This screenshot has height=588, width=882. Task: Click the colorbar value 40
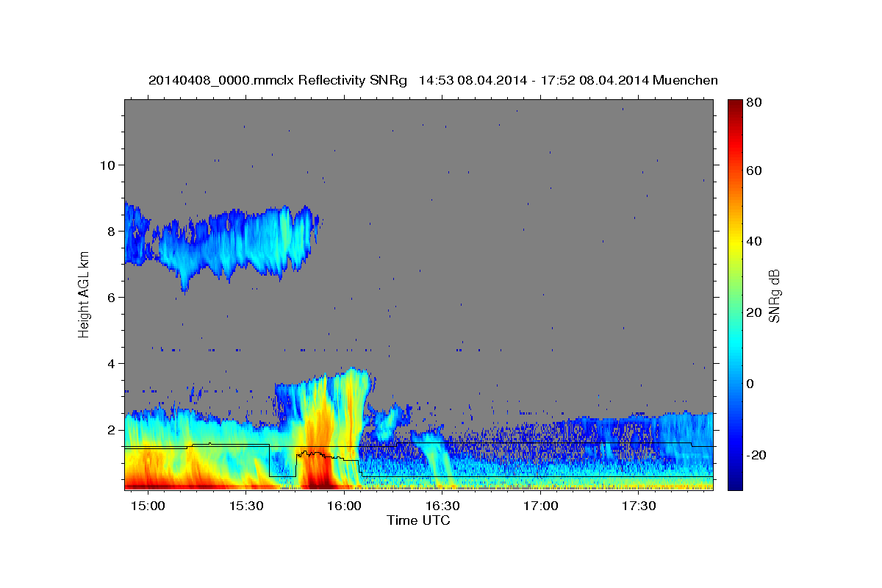tap(753, 241)
